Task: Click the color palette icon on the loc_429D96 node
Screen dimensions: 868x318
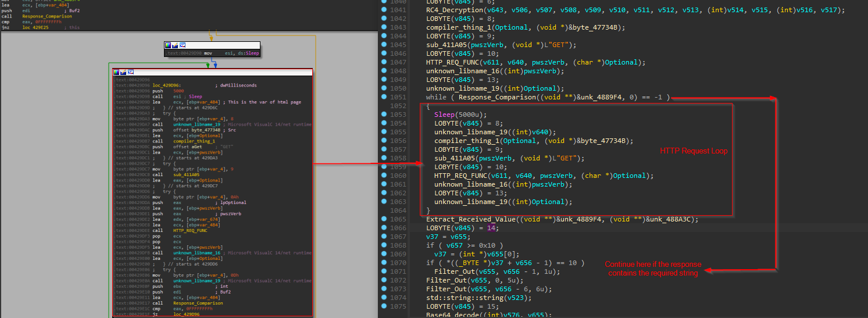Action: click(117, 72)
